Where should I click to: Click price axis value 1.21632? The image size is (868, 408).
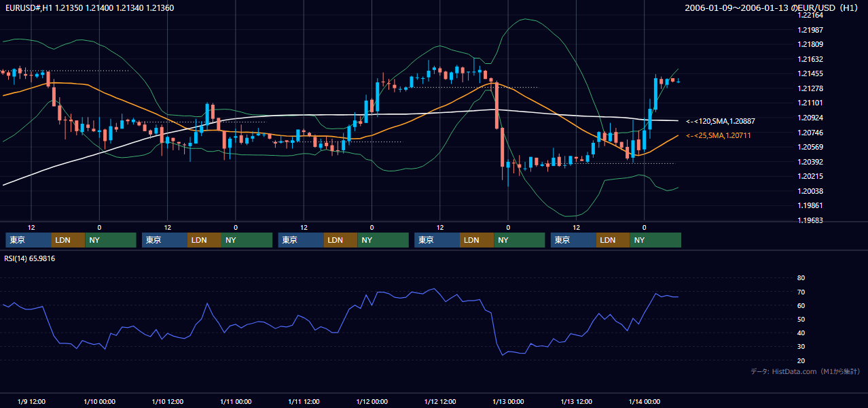click(x=810, y=59)
